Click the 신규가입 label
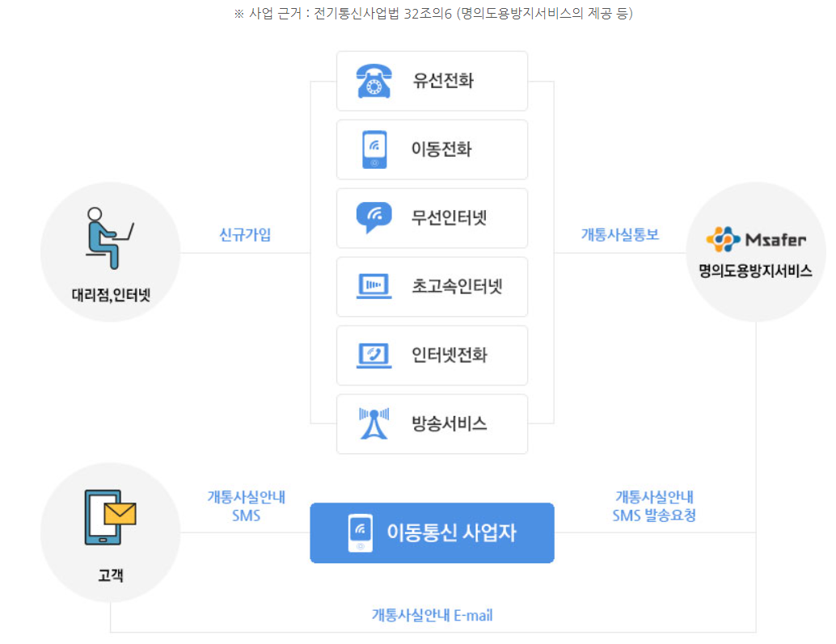 pos(245,234)
